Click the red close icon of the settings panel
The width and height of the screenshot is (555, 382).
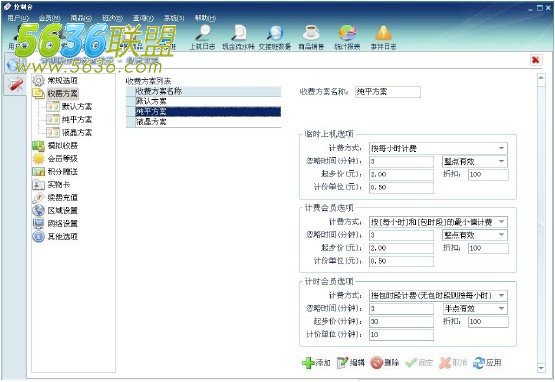pos(536,60)
